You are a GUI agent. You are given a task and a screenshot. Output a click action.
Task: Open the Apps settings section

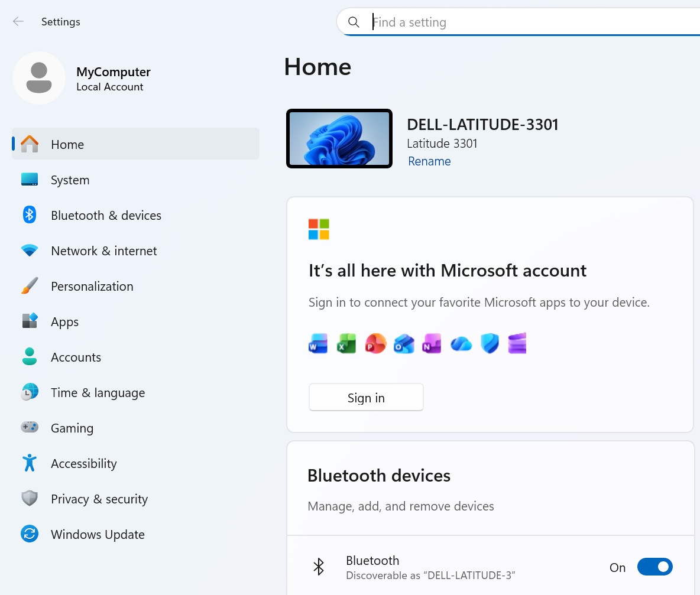pos(135,321)
